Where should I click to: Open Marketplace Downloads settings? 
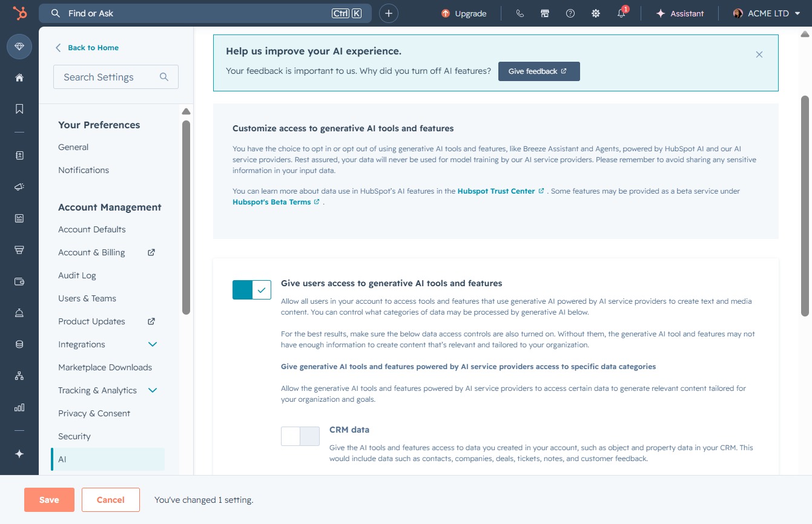[x=105, y=367]
